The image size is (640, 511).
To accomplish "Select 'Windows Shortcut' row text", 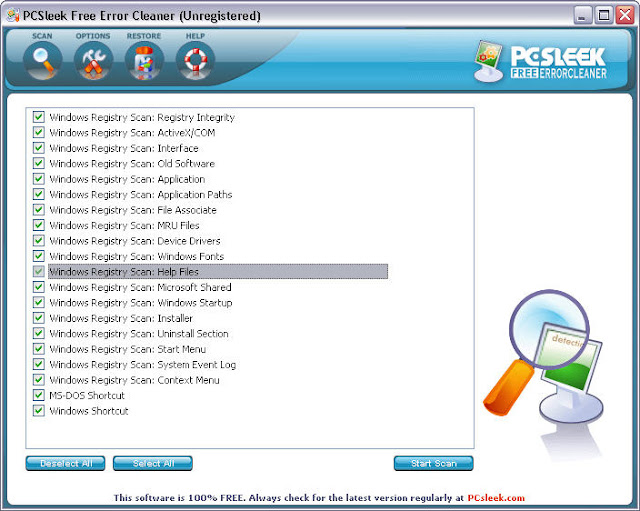I will pos(89,411).
